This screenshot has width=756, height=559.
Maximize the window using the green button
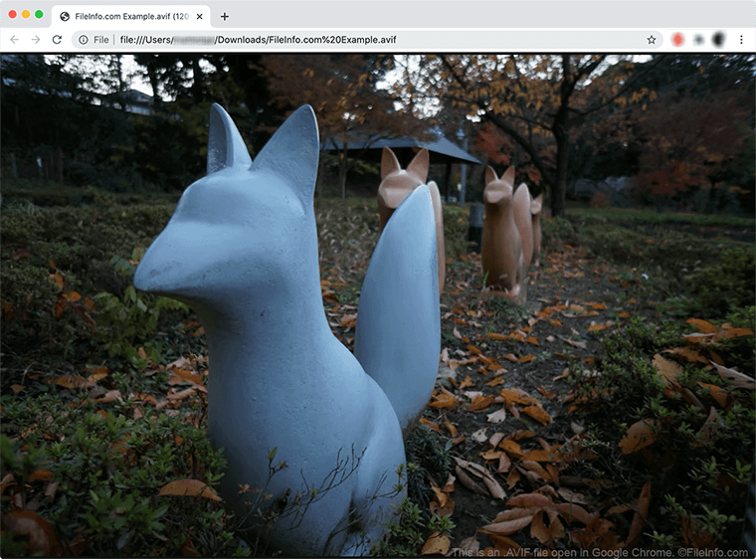pyautogui.click(x=39, y=15)
